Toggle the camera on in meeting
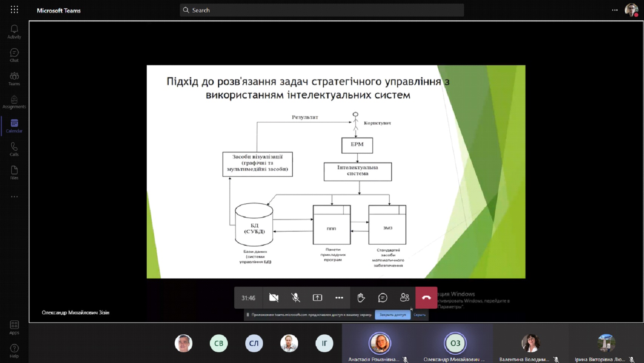Screen dimensions: 644x363 click(x=274, y=298)
